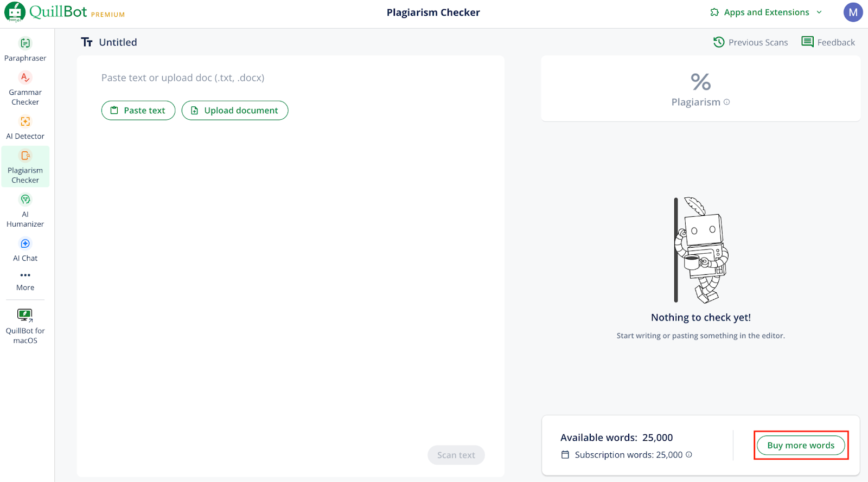Screen dimensions: 868x482
Task: Open the Feedback link
Action: pyautogui.click(x=828, y=42)
